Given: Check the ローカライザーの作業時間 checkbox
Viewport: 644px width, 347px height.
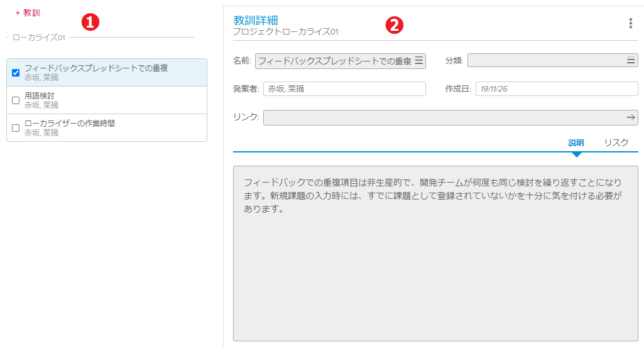Looking at the screenshot, I should 16,128.
